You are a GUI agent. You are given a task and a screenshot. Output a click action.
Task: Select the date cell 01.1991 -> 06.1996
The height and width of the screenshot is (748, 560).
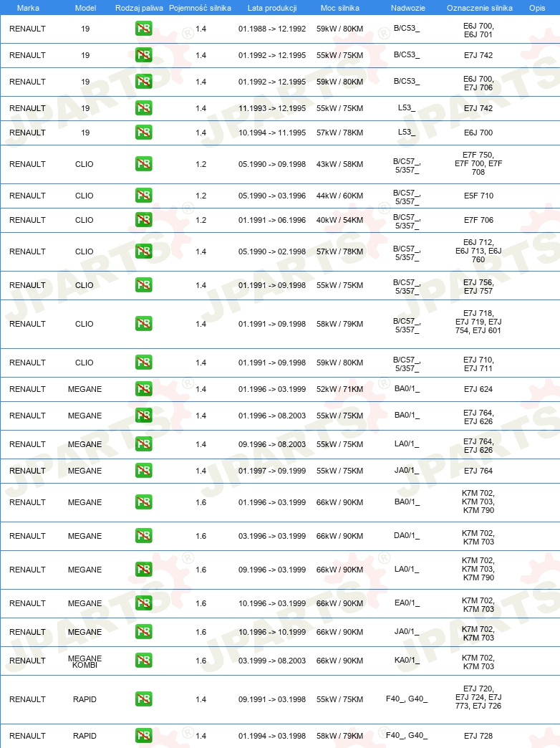tap(272, 220)
